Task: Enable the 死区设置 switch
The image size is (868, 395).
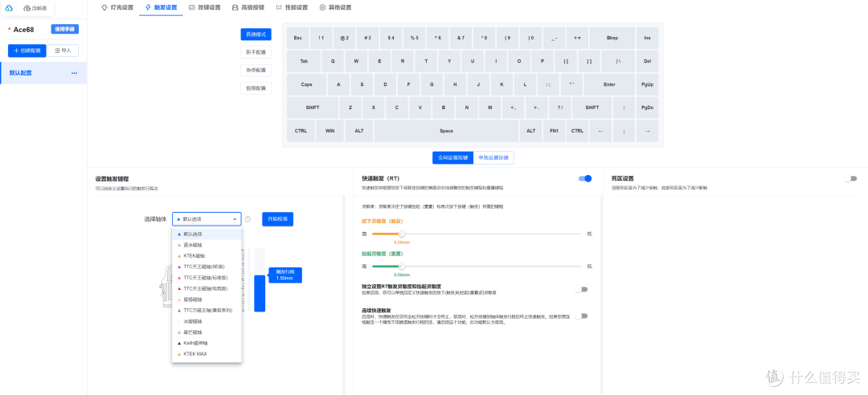Action: click(850, 179)
